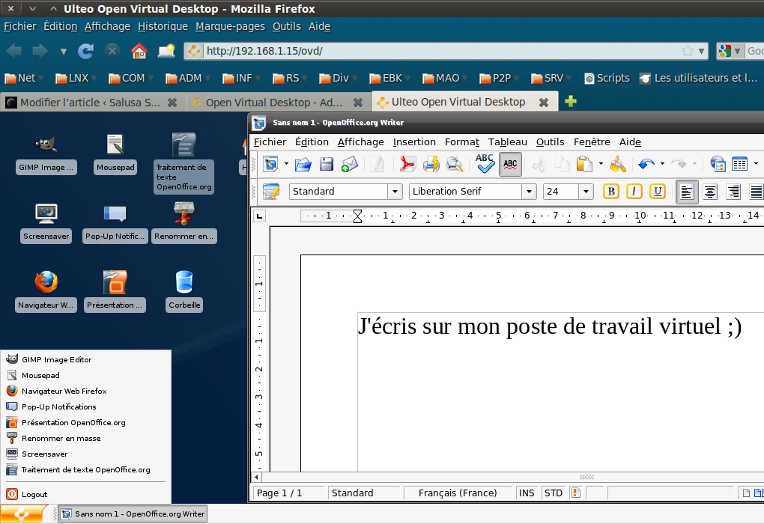
Task: Open Writer's Tableau menu
Action: (x=508, y=142)
